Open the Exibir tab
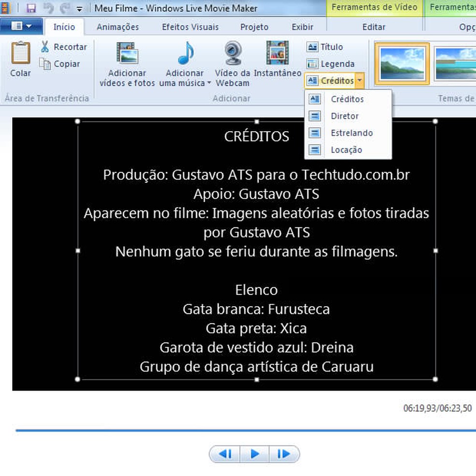Image resolution: width=476 pixels, height=476 pixels. [302, 27]
